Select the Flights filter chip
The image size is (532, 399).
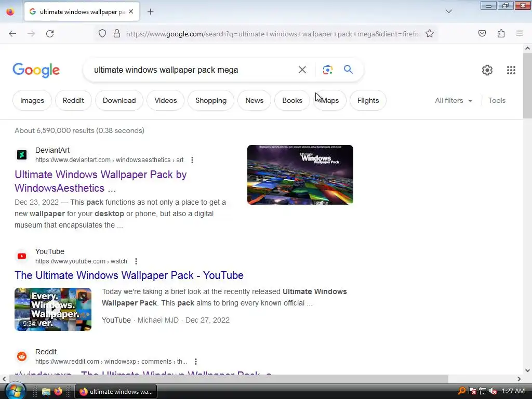click(368, 100)
